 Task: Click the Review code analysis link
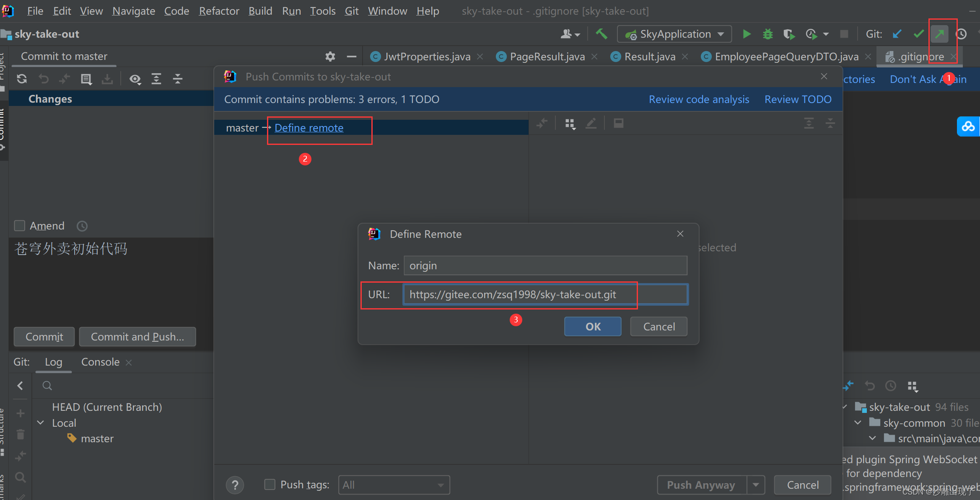pyautogui.click(x=699, y=99)
